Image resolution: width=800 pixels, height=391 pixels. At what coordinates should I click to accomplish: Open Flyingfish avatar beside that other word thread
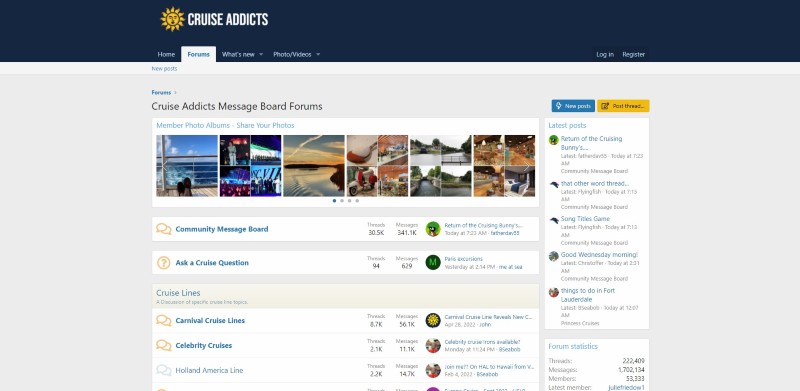(554, 185)
